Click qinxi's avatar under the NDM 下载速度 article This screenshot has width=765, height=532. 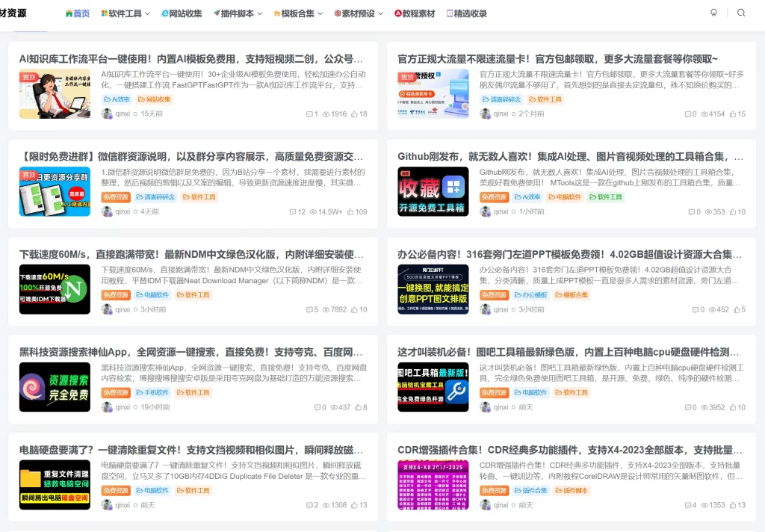point(108,309)
